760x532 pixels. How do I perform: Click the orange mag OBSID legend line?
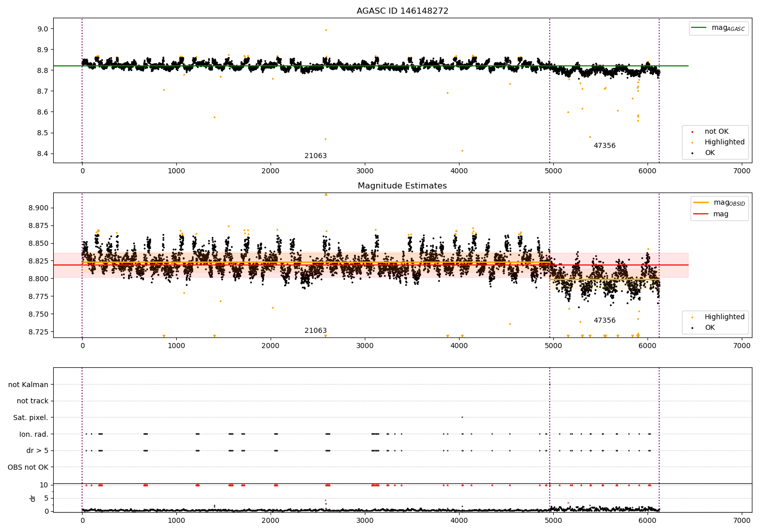[701, 203]
